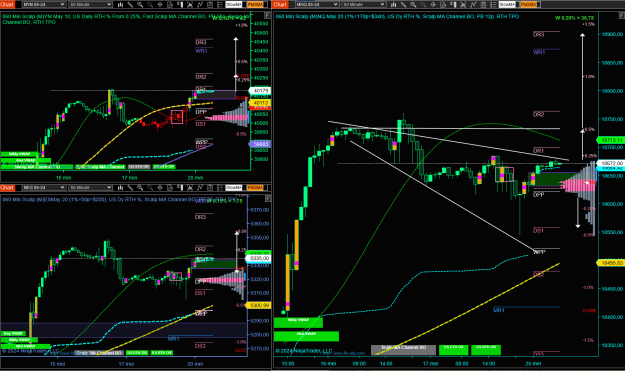Click orange PMSMA button in MNQ chart toolbar

click(x=528, y=4)
